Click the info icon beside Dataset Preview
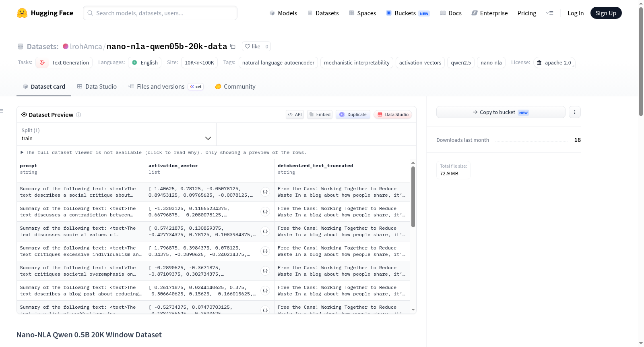 click(78, 115)
